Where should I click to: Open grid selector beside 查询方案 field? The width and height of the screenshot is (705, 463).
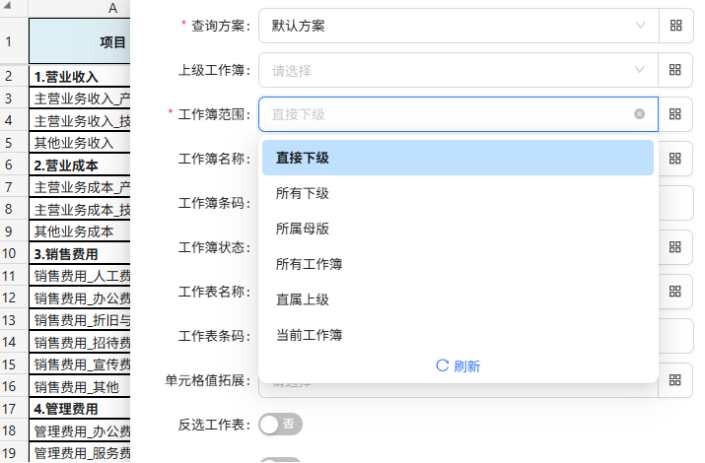click(x=676, y=26)
